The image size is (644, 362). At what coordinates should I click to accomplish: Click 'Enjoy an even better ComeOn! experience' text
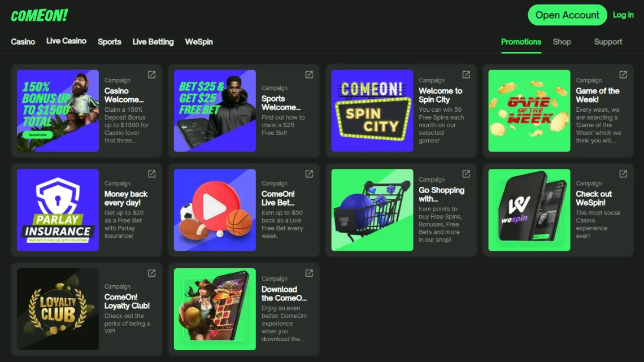(x=284, y=324)
